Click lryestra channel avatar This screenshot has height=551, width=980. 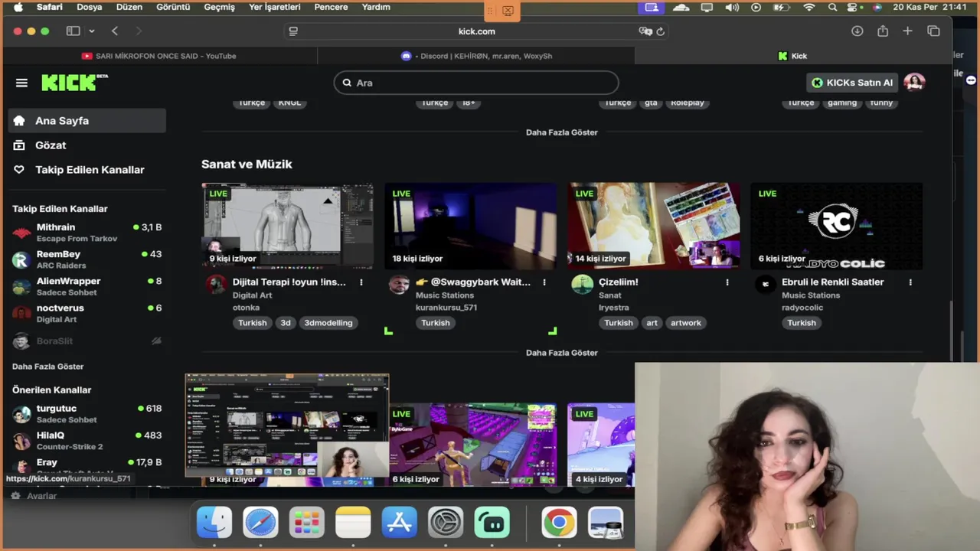[x=582, y=285]
